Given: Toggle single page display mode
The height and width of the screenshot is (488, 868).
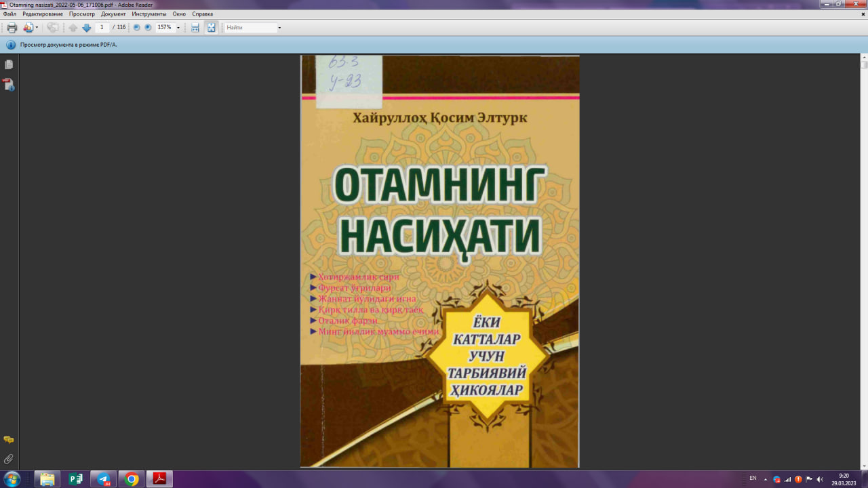Looking at the screenshot, I should pos(195,28).
